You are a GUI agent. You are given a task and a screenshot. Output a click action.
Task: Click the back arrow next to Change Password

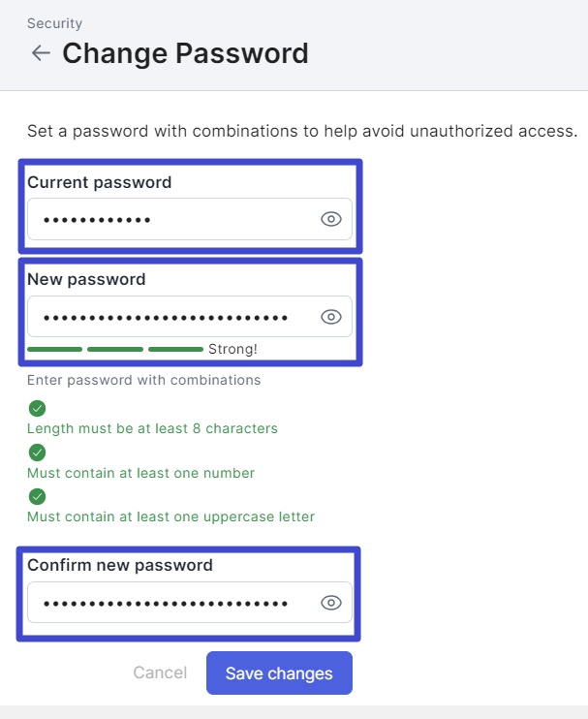(x=41, y=53)
